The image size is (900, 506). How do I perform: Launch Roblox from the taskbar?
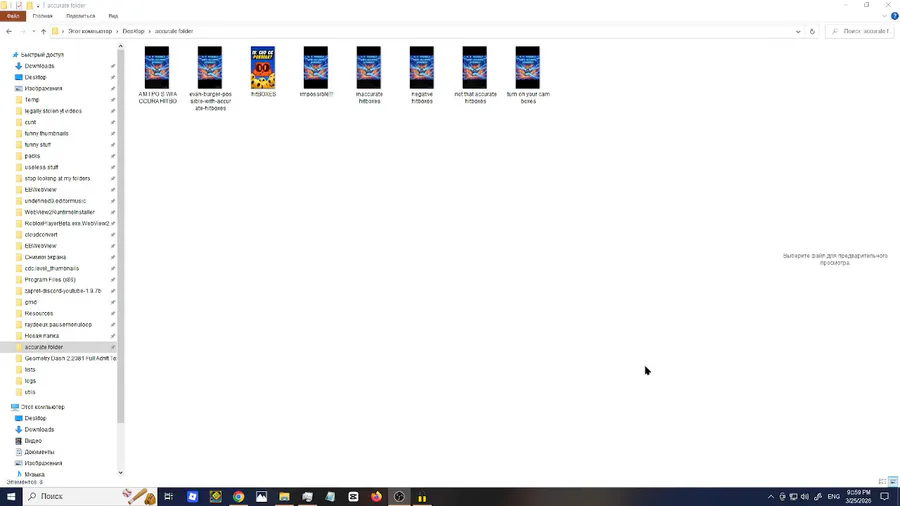point(192,497)
